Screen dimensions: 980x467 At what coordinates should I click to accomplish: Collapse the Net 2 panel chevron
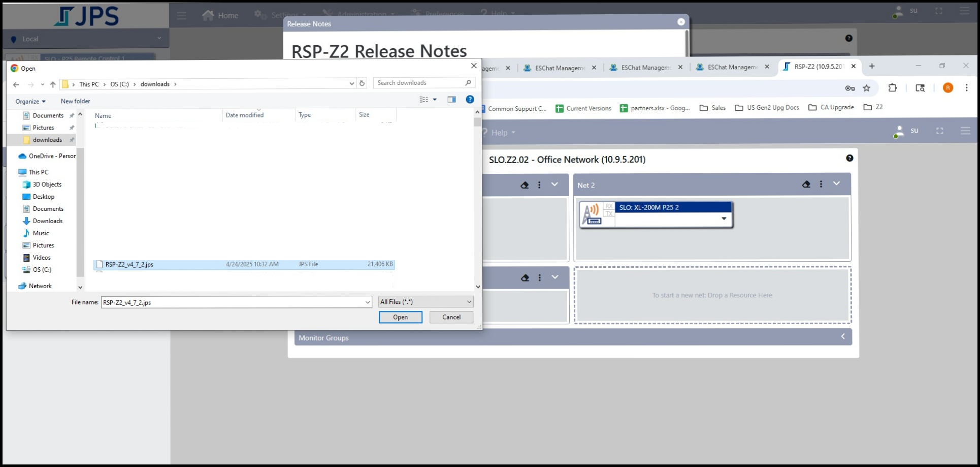[x=836, y=183]
